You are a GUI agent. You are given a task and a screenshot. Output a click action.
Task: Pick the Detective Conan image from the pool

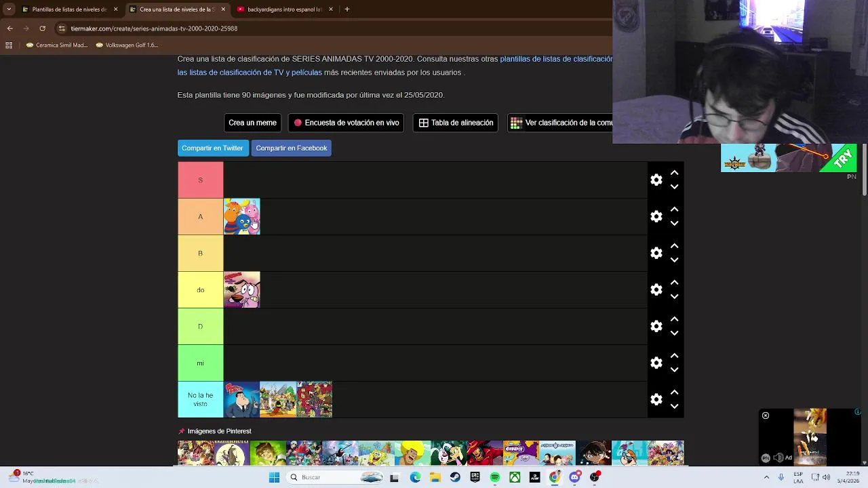pyautogui.click(x=593, y=453)
